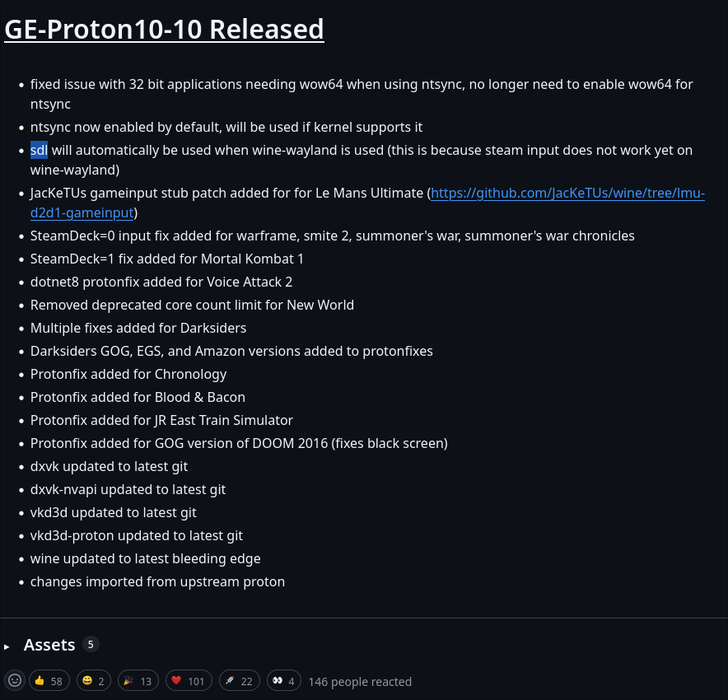Toggle the party popper reaction with 13
The height and width of the screenshot is (700, 728).
138,681
